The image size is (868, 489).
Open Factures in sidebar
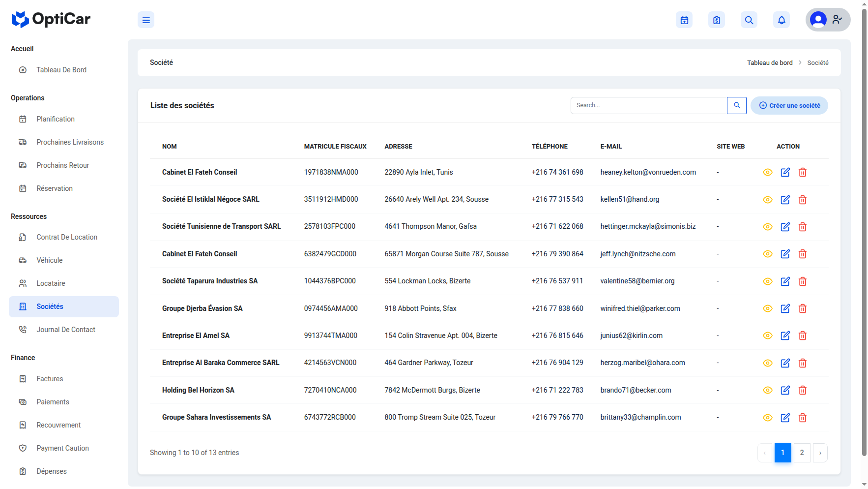pyautogui.click(x=64, y=379)
